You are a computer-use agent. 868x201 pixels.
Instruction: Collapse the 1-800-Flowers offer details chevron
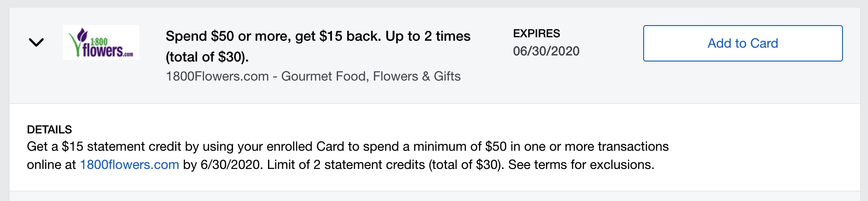click(x=36, y=42)
